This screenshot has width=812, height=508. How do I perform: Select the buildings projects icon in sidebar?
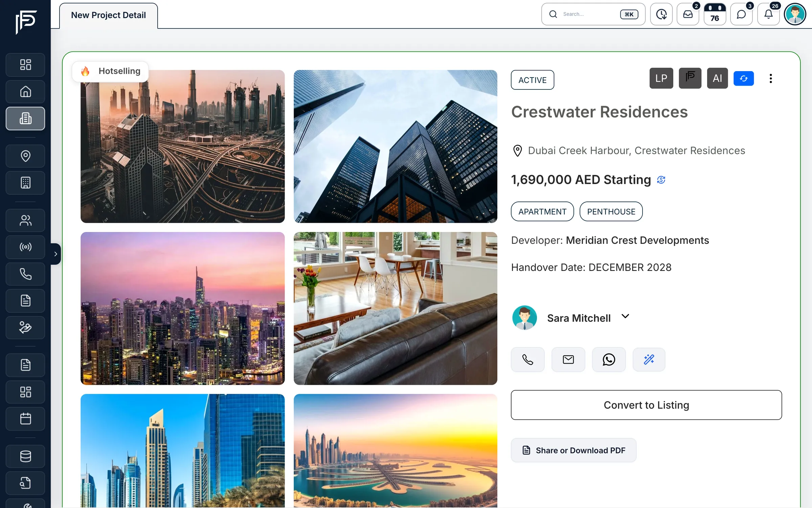pos(25,119)
